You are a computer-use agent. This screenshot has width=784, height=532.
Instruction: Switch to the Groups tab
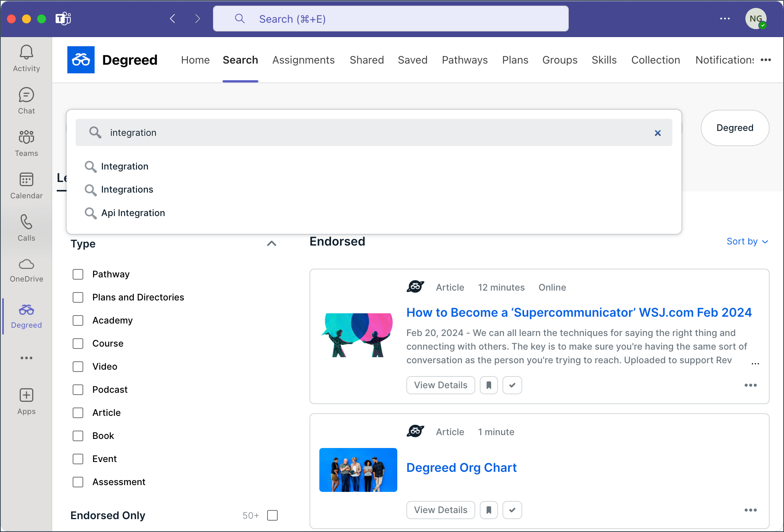click(x=560, y=60)
